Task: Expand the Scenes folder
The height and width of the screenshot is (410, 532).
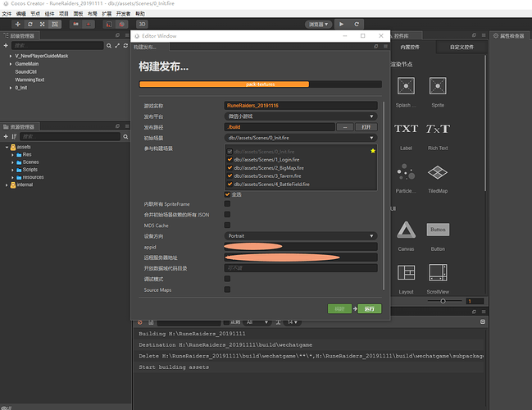Action: coord(12,162)
